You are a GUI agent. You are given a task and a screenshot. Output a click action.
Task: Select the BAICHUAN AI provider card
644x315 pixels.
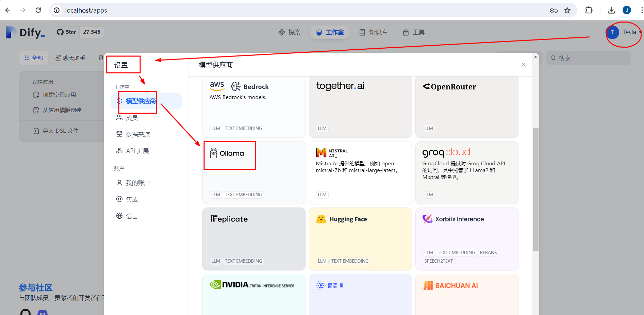[x=467, y=295]
